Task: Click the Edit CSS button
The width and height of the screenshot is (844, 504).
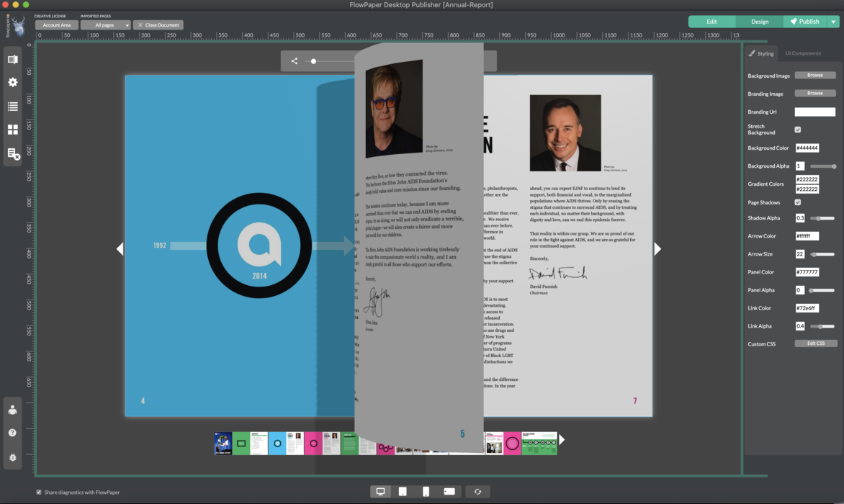Action: pyautogui.click(x=815, y=343)
